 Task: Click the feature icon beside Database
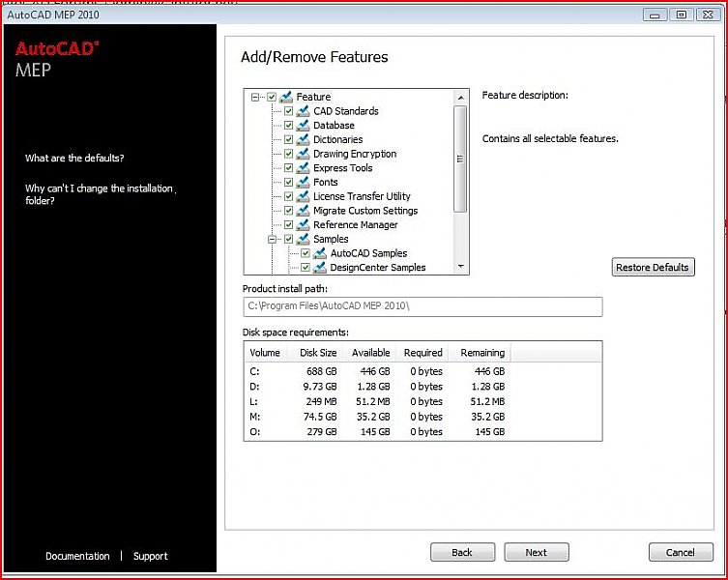tap(303, 126)
